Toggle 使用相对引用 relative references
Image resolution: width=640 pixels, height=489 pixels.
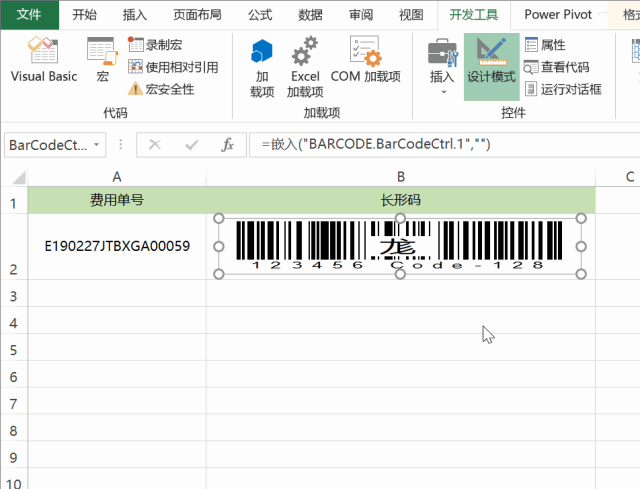173,67
